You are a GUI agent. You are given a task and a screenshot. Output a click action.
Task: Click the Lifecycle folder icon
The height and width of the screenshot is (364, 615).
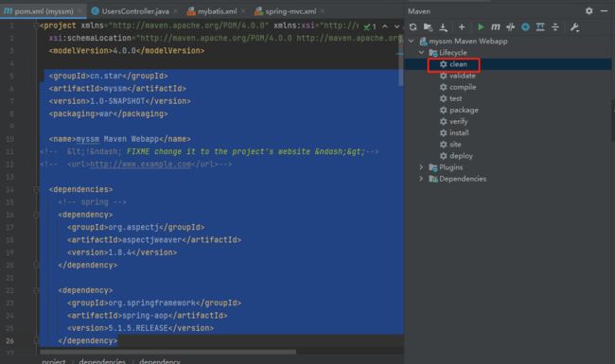pyautogui.click(x=433, y=53)
